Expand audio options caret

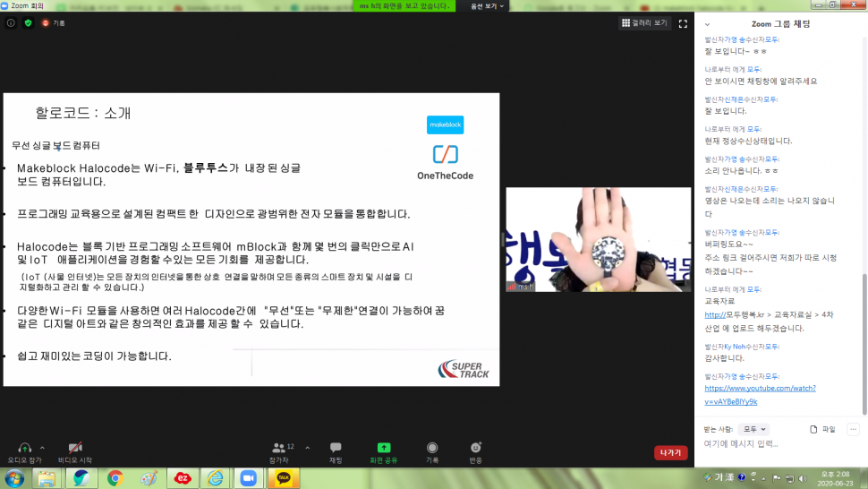click(43, 448)
